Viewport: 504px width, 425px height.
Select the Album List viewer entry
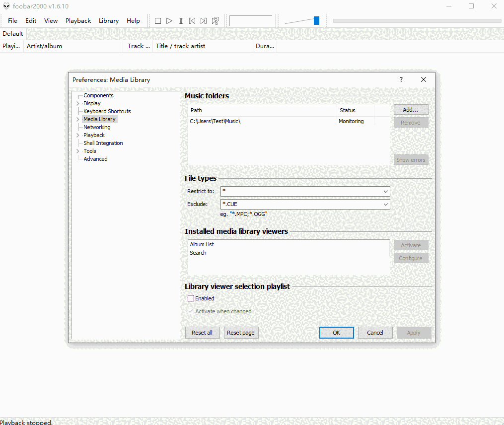coord(202,244)
